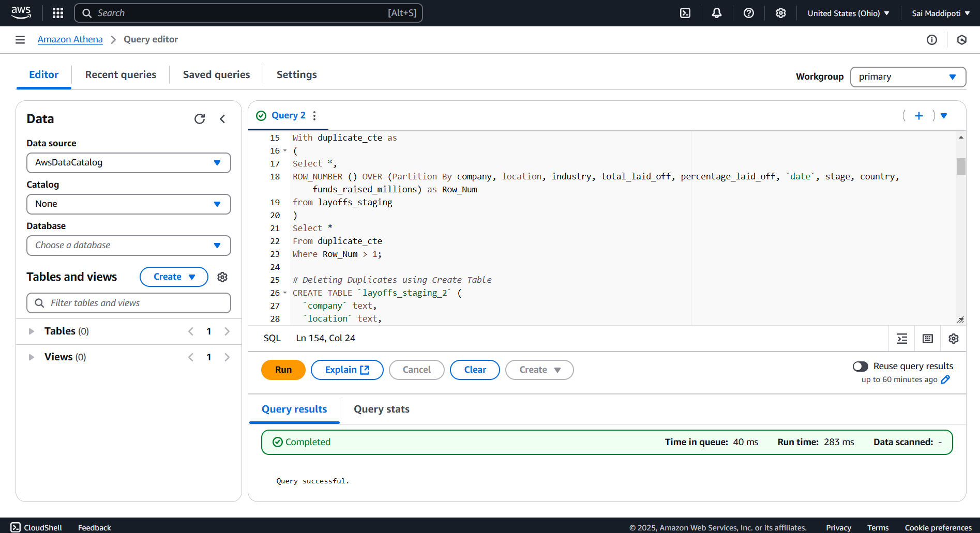The width and height of the screenshot is (980, 533).
Task: Open the Create dropdown next to Clear
Action: [539, 370]
